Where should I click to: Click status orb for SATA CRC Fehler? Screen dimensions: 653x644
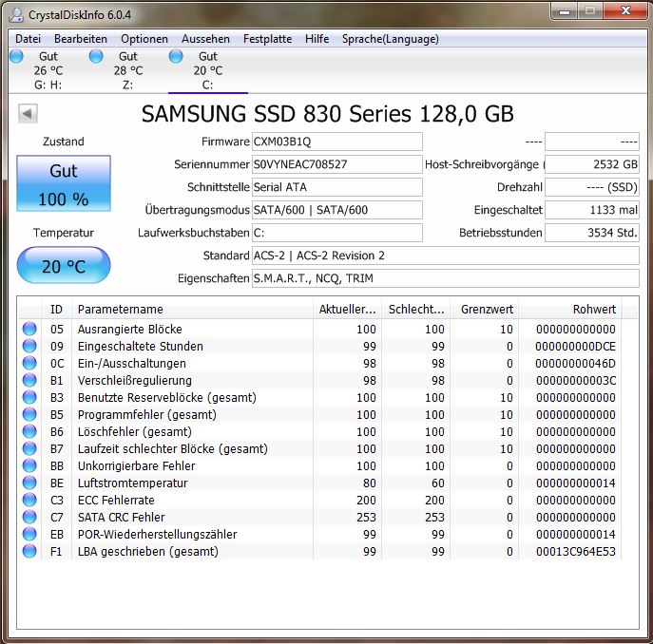pos(29,517)
